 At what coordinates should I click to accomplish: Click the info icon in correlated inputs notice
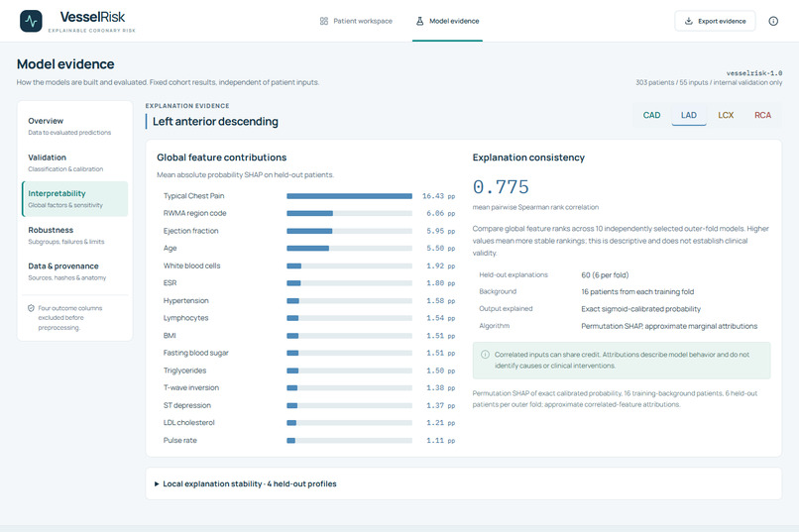485,355
